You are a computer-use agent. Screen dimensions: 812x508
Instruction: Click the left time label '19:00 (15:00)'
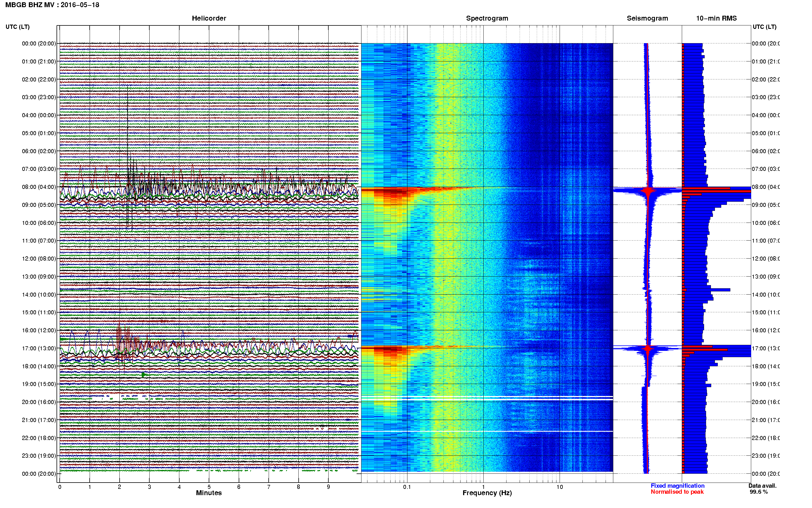(x=39, y=384)
